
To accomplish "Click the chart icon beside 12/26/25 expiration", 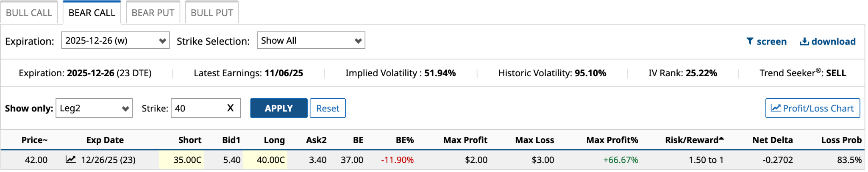I will click(71, 160).
